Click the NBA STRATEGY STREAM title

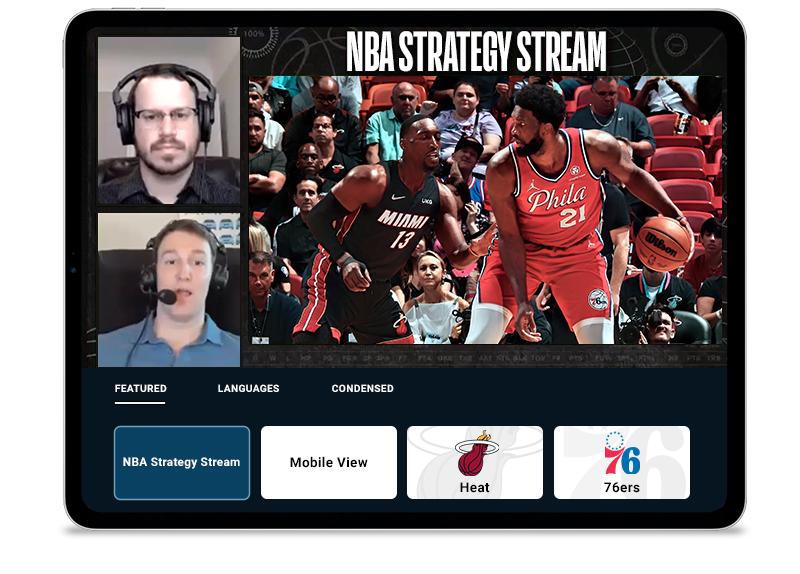[x=476, y=52]
